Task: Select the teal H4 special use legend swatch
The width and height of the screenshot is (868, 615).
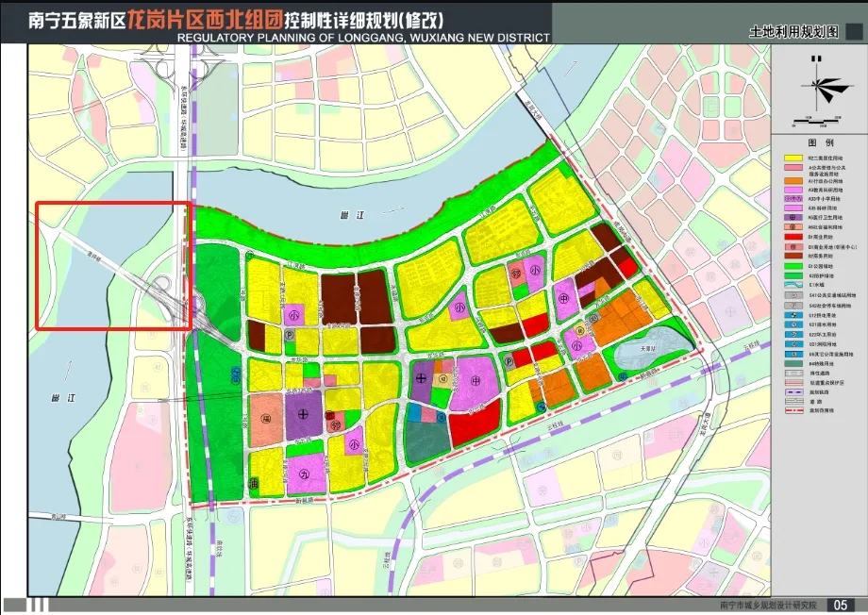Action: 793,364
